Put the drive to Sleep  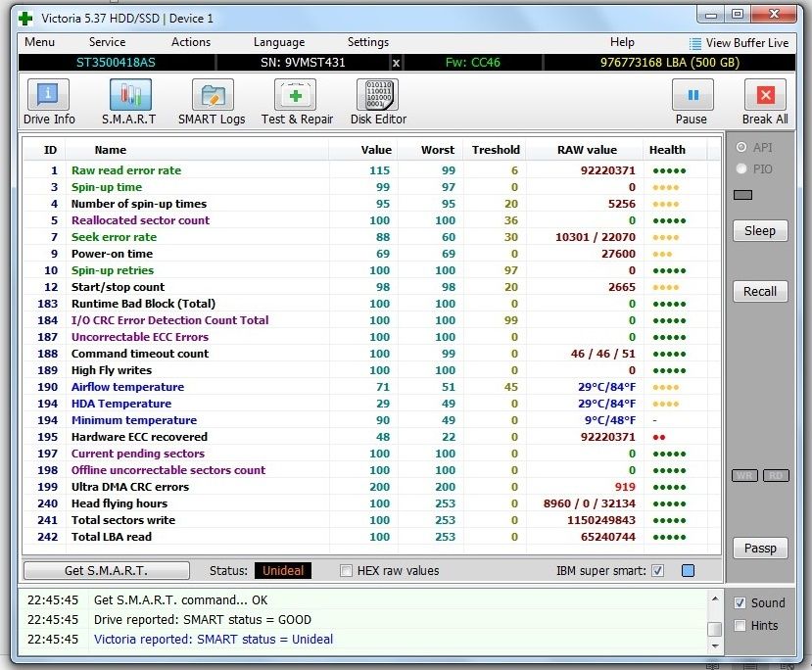click(760, 231)
